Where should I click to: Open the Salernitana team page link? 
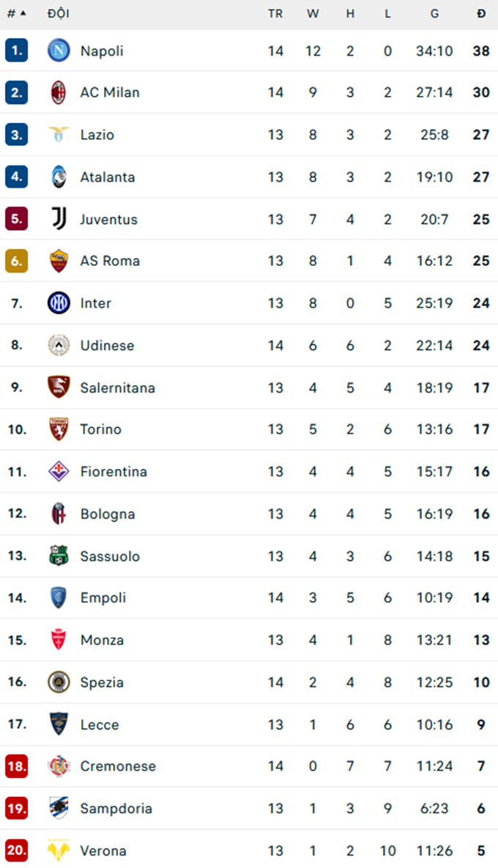[x=117, y=387]
